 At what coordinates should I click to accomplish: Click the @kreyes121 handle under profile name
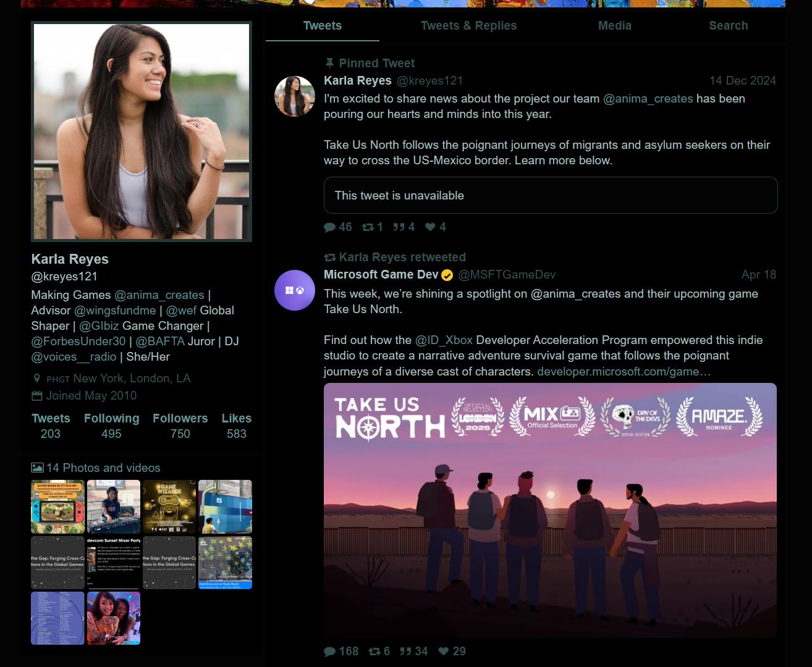point(64,277)
